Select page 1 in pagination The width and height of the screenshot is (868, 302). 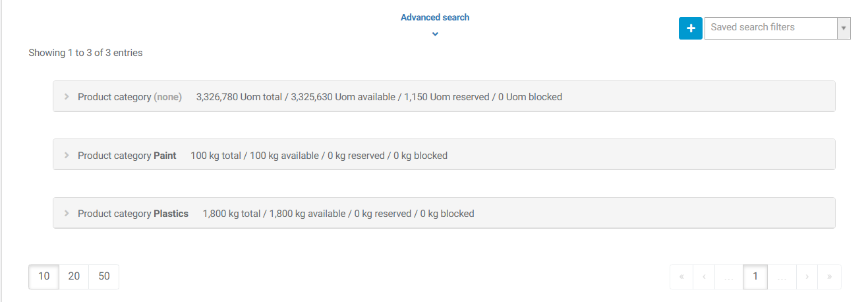(x=755, y=277)
